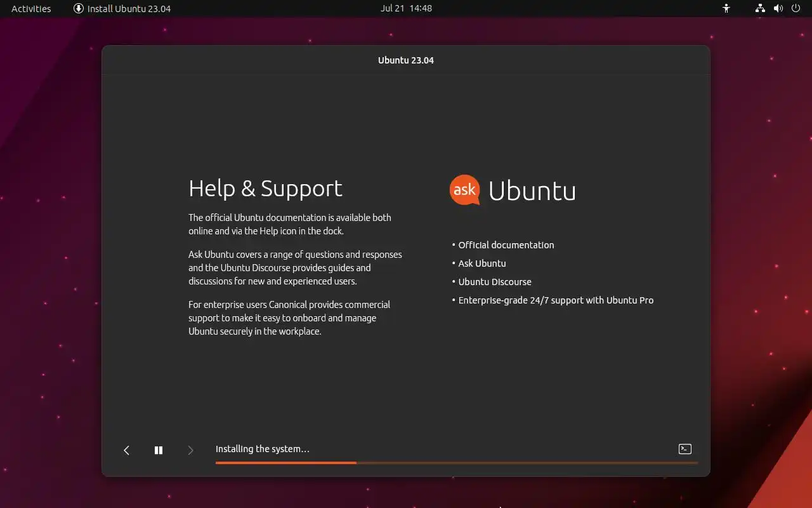Go back to the previous slide

pyautogui.click(x=126, y=450)
